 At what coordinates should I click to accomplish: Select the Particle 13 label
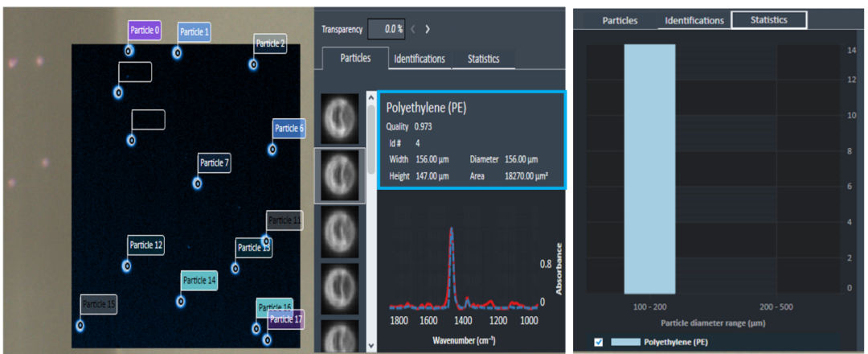pyautogui.click(x=254, y=248)
